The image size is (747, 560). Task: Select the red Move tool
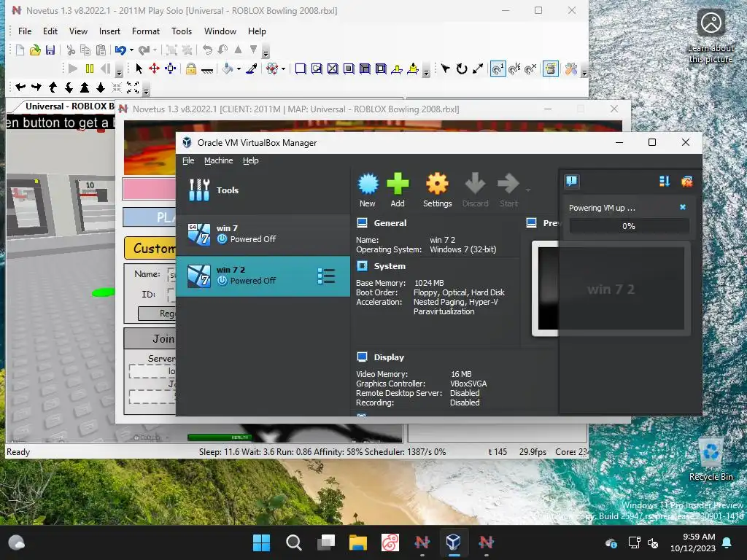154,69
